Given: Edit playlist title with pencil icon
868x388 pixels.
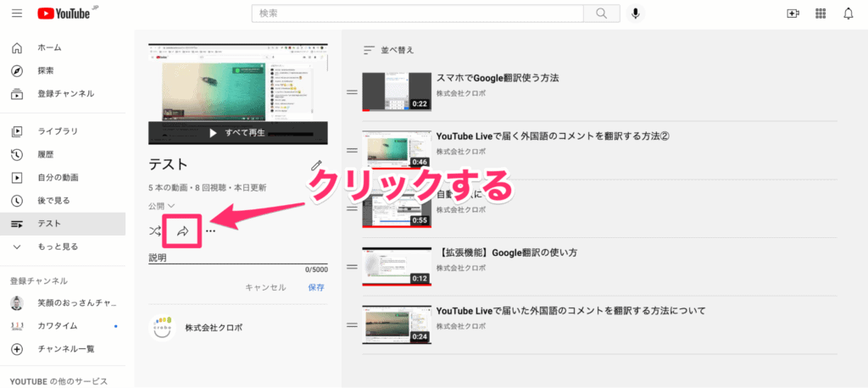Looking at the screenshot, I should click(316, 165).
